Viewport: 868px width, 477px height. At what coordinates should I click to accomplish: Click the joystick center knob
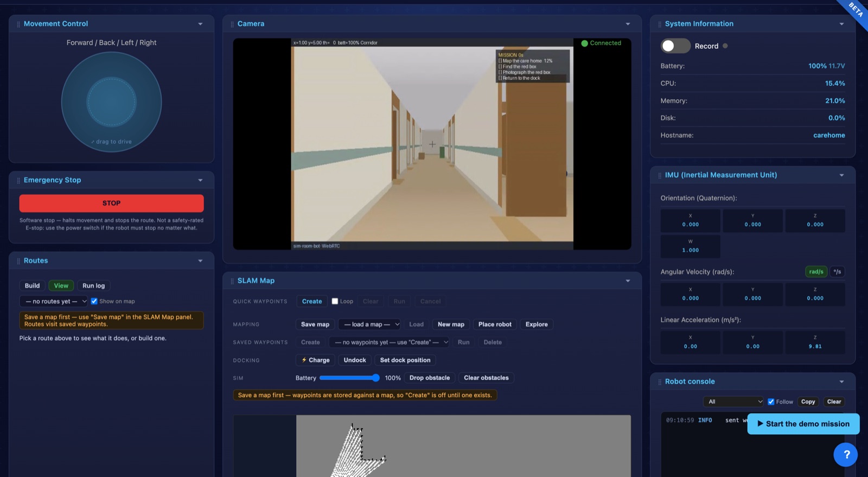111,102
